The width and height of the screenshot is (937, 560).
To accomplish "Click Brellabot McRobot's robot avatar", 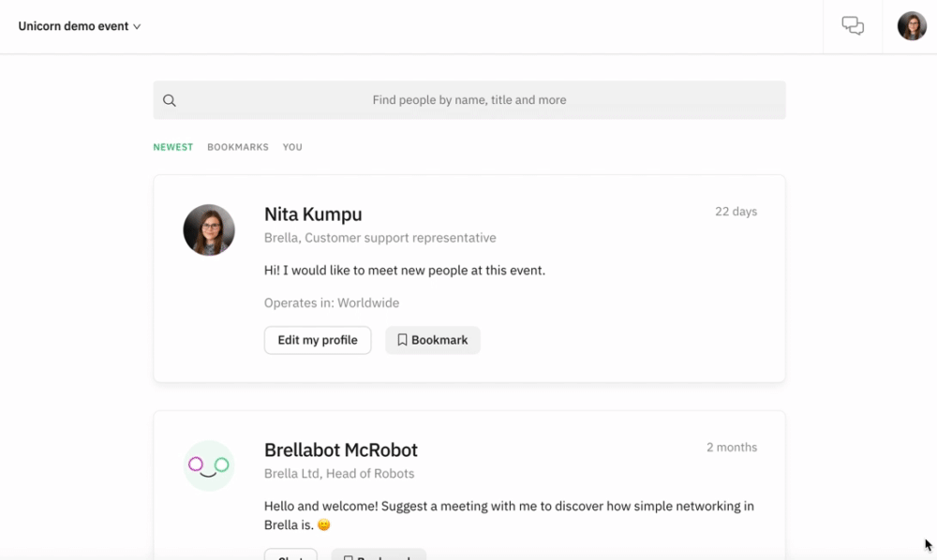I will 209,465.
